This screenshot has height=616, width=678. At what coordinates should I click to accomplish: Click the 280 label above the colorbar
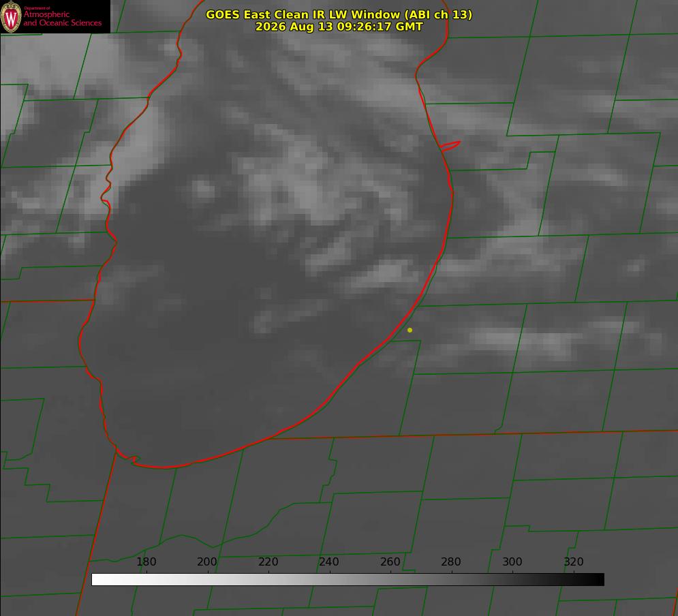point(451,561)
